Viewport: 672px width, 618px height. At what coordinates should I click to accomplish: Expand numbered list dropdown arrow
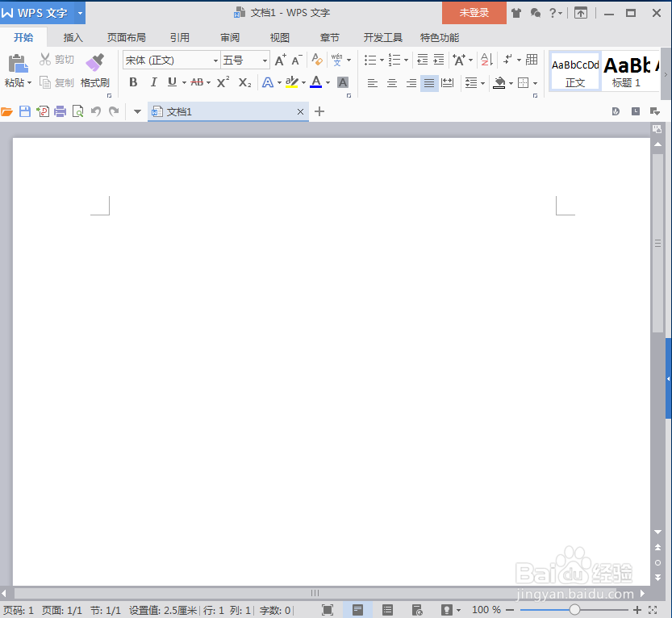[406, 60]
